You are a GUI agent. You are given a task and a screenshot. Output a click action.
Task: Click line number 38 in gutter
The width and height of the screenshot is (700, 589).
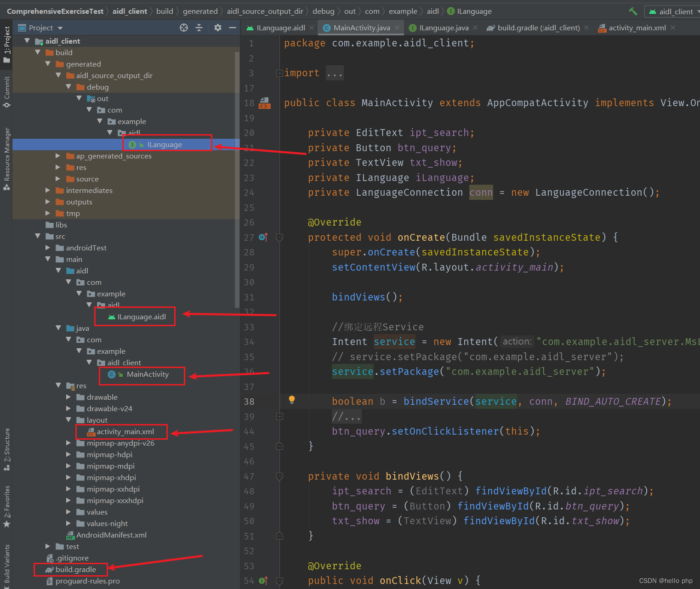click(x=249, y=402)
